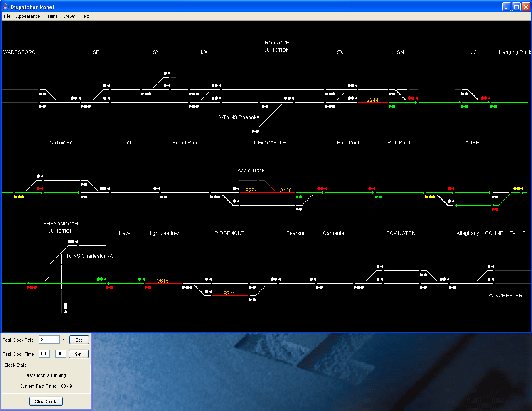Open the Crews menu
This screenshot has width=532, height=411.
[x=69, y=16]
